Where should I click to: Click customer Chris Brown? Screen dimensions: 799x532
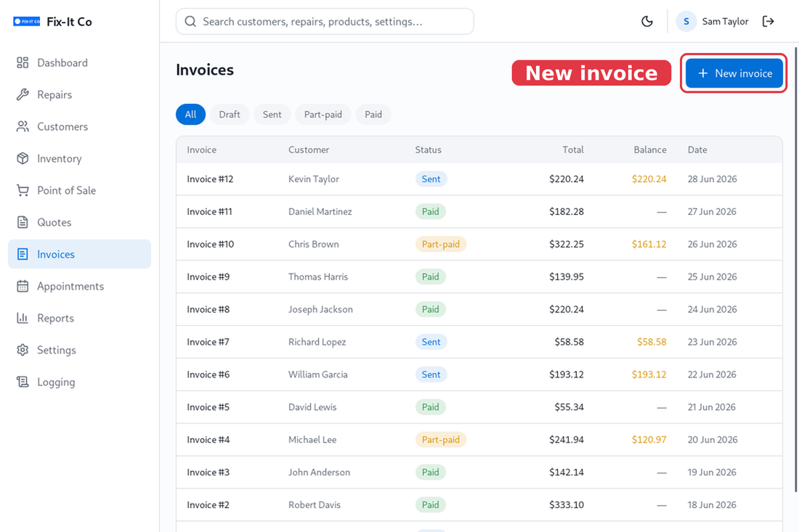click(x=313, y=245)
